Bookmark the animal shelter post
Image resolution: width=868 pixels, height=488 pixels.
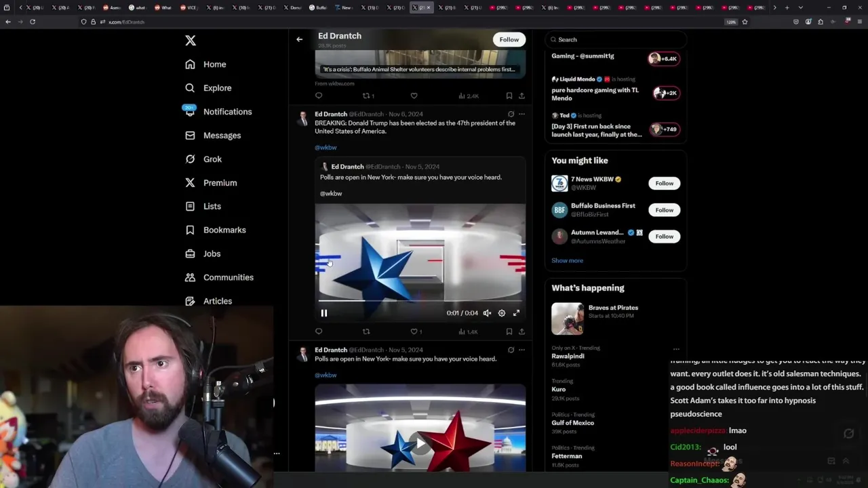pos(509,96)
